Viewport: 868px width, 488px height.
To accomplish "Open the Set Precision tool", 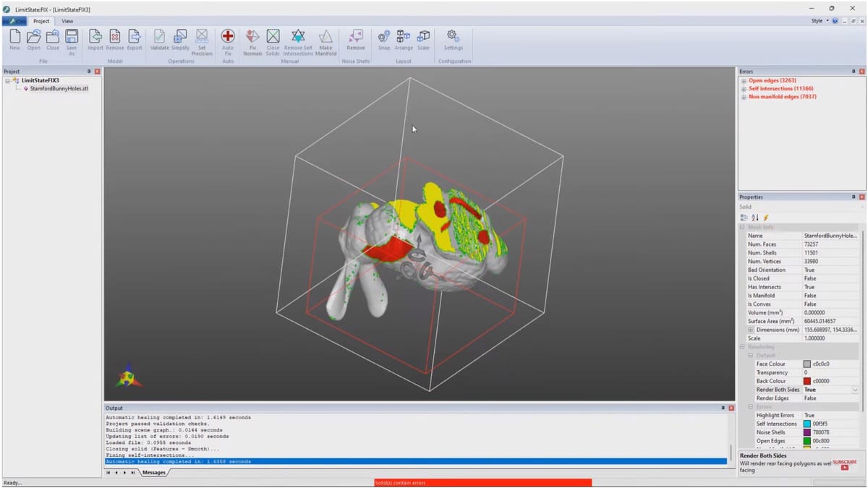I will pos(202,42).
